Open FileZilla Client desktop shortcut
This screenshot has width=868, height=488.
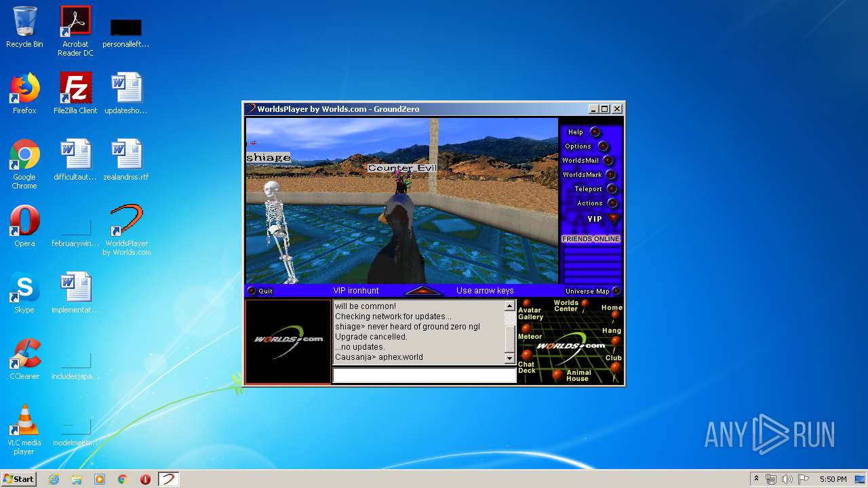click(x=75, y=94)
